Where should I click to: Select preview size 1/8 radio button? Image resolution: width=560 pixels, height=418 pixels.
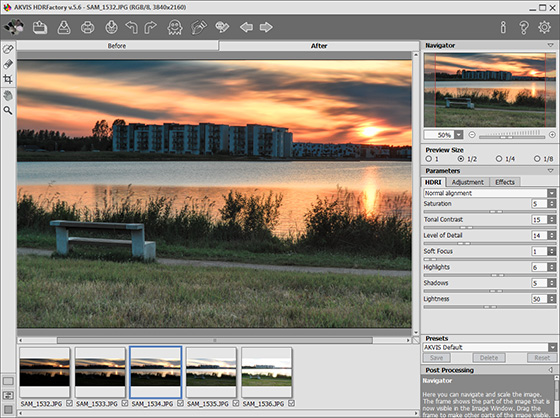pyautogui.click(x=537, y=159)
